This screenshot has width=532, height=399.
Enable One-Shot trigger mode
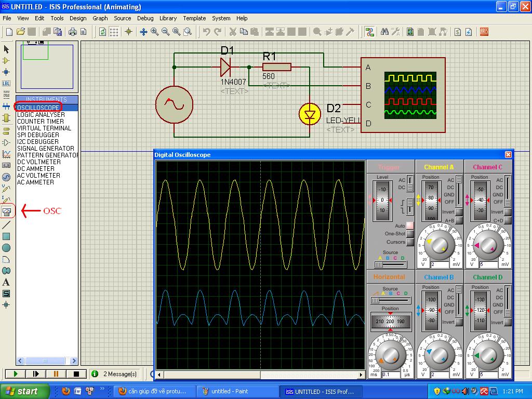tap(410, 234)
